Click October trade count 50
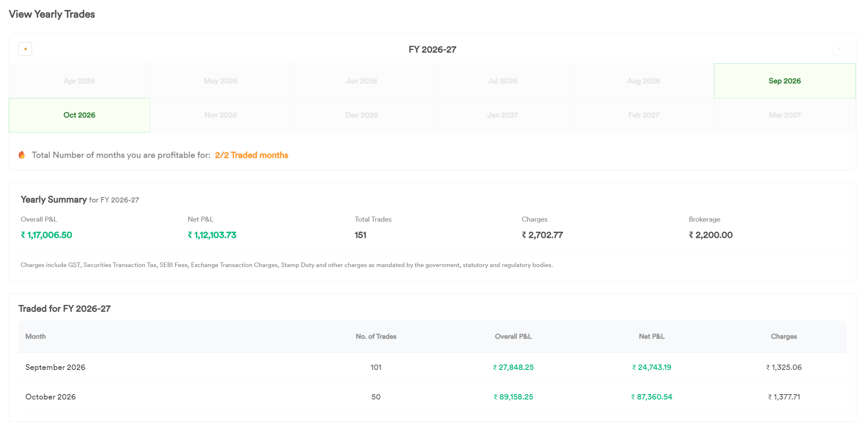The height and width of the screenshot is (432, 868). point(376,397)
